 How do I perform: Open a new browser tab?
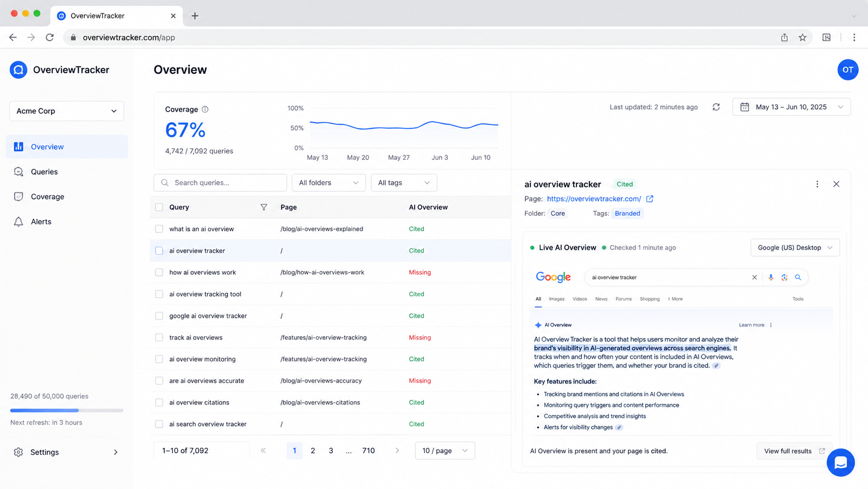(x=195, y=16)
